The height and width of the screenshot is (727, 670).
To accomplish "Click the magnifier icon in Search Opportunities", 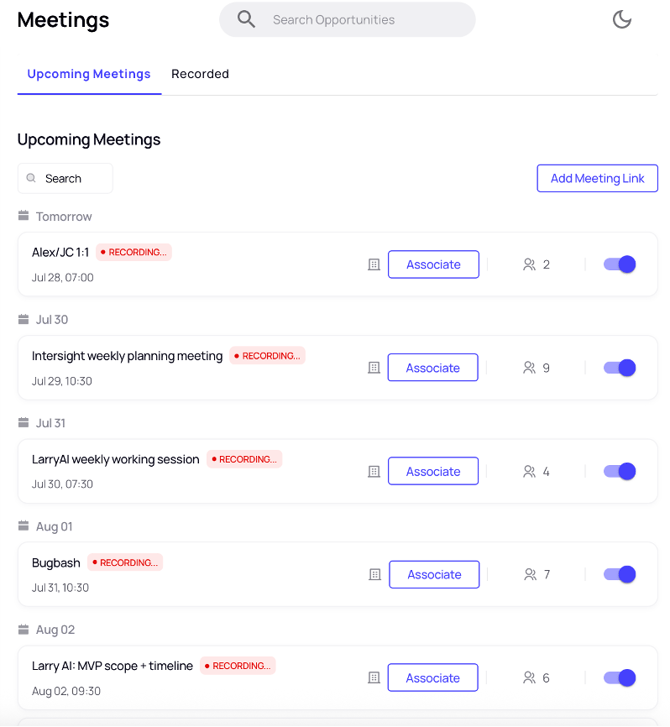I will [246, 19].
